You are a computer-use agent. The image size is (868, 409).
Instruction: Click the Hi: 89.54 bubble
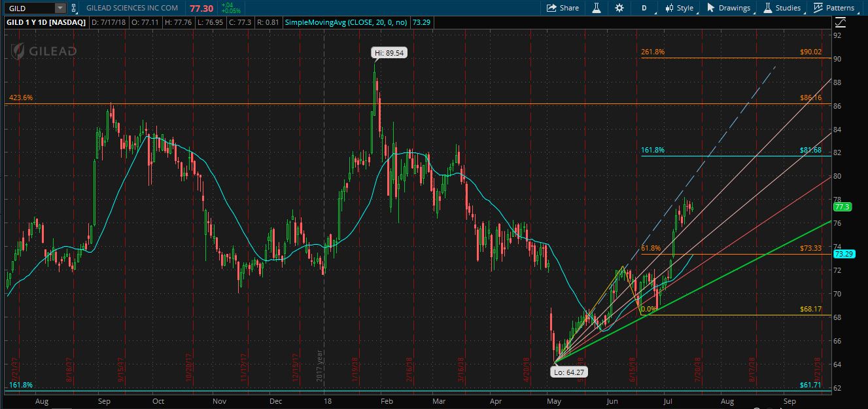[390, 53]
